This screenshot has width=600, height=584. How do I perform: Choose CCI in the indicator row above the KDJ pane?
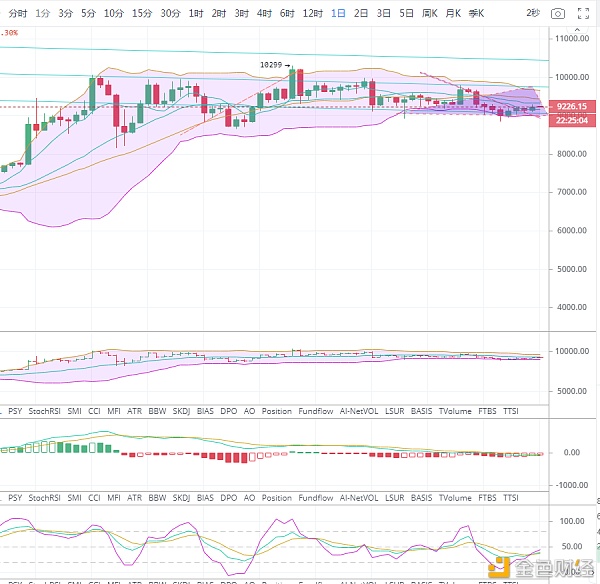coord(94,498)
